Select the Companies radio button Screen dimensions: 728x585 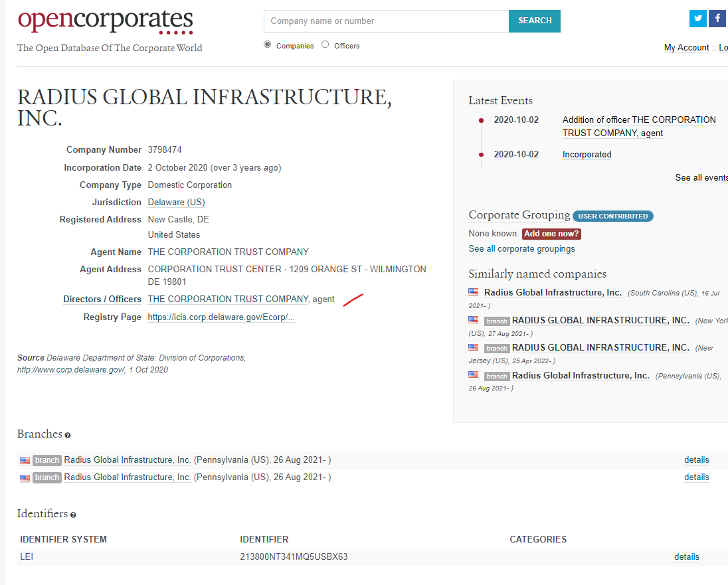tap(268, 44)
